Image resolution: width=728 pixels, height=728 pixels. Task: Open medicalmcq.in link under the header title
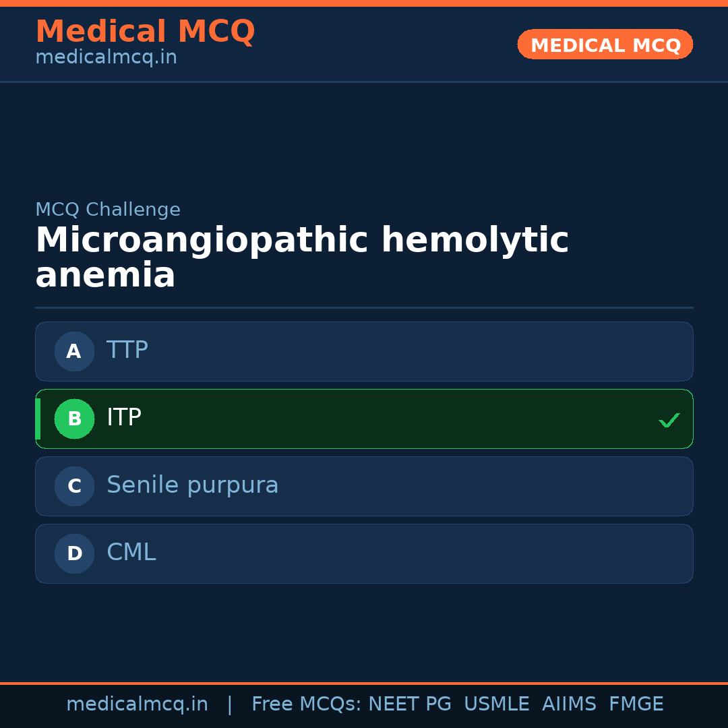click(106, 57)
